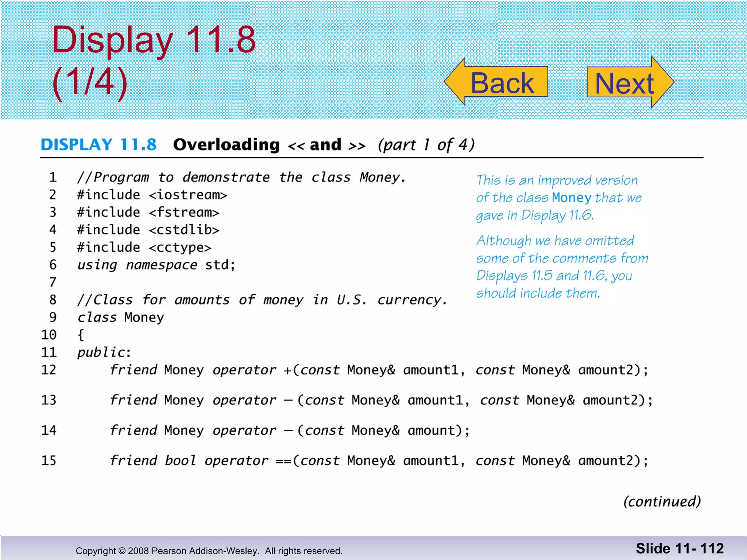This screenshot has width=747, height=560.
Task: Select code line '#include <iostream>'
Action: 152,195
